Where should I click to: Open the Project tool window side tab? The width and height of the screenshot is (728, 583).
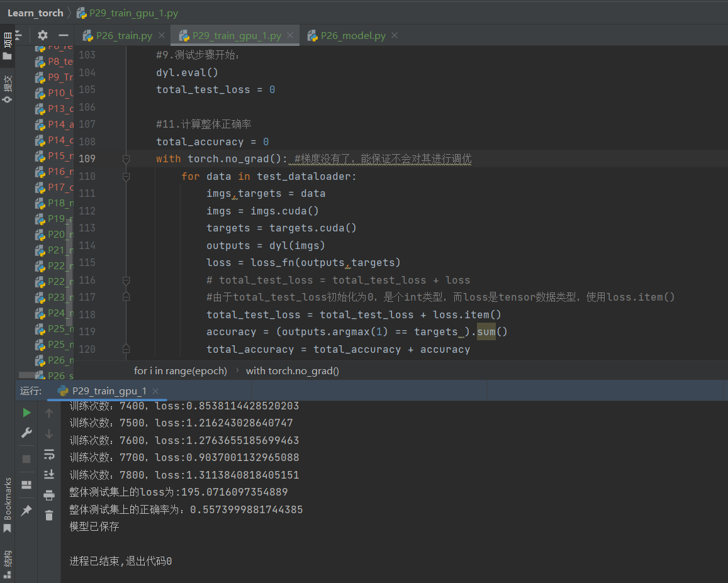coord(8,46)
